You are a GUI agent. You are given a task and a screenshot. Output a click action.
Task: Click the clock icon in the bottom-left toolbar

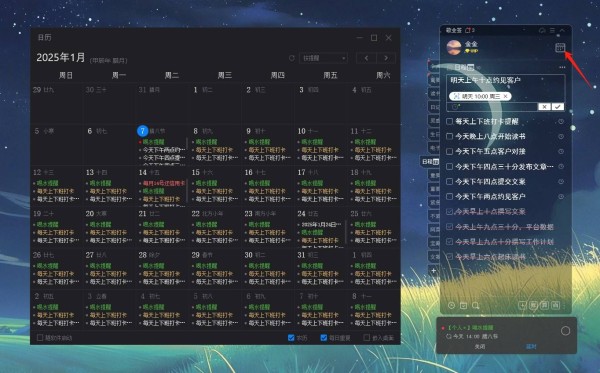point(452,305)
